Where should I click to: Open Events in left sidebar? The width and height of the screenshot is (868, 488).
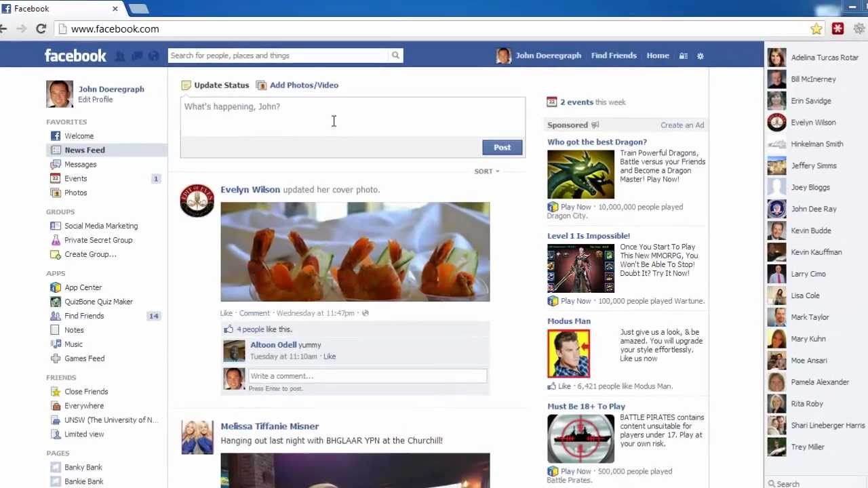pos(75,178)
